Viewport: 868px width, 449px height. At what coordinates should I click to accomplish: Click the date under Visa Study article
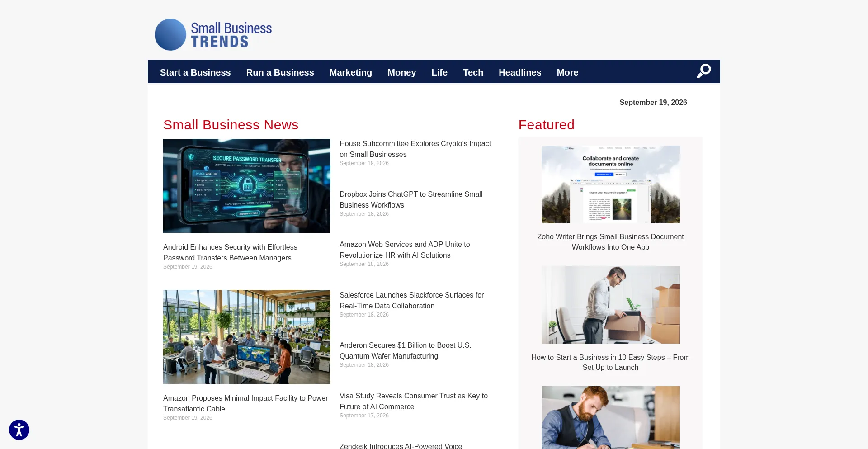(x=364, y=416)
